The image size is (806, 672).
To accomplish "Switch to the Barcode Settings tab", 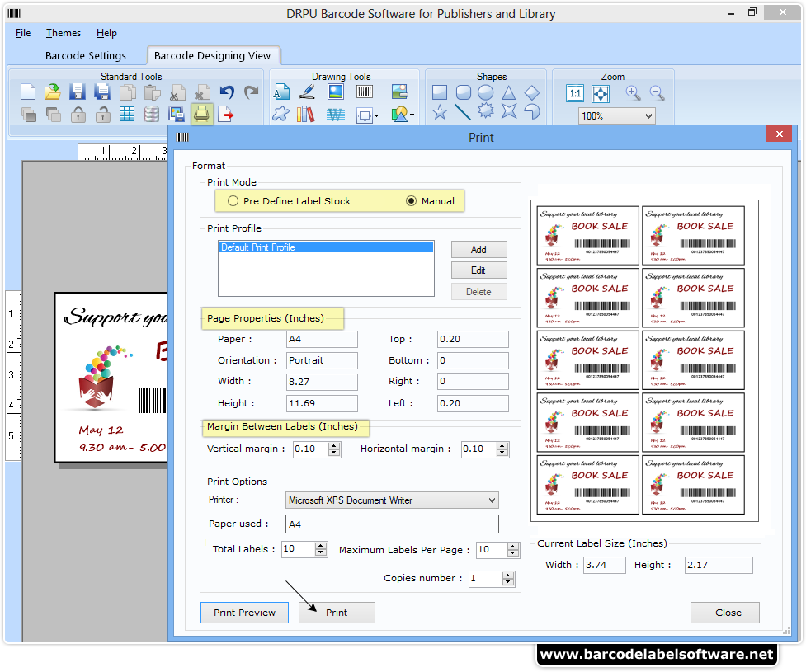I will point(86,55).
